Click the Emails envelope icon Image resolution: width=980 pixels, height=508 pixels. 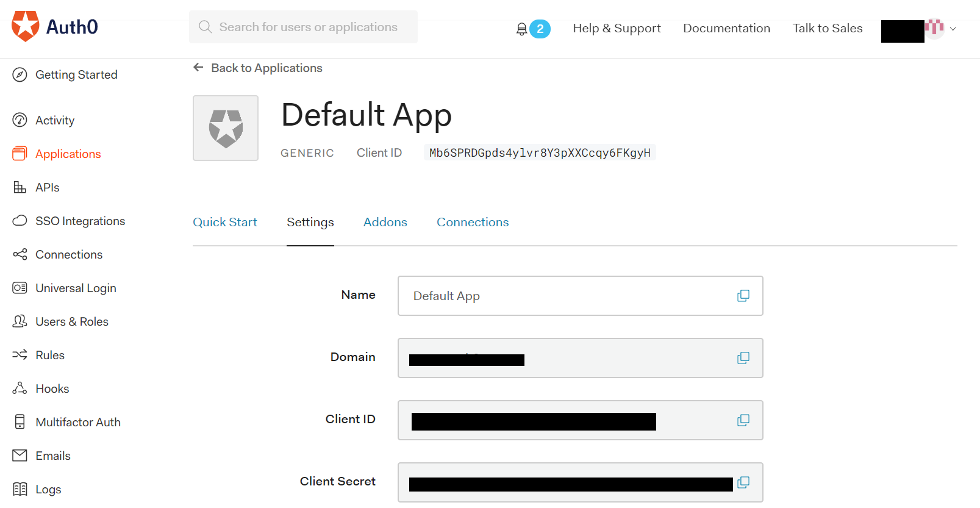[x=20, y=456]
